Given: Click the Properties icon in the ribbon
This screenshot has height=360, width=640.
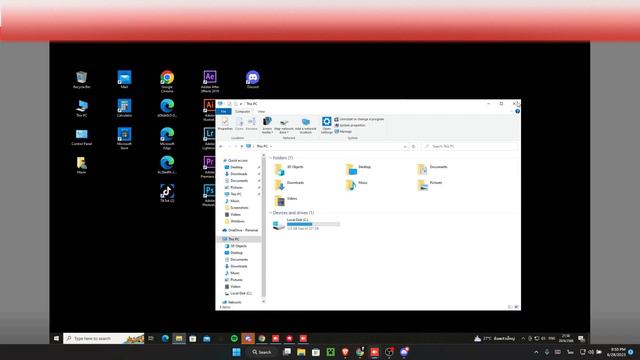Looking at the screenshot, I should coord(225,124).
